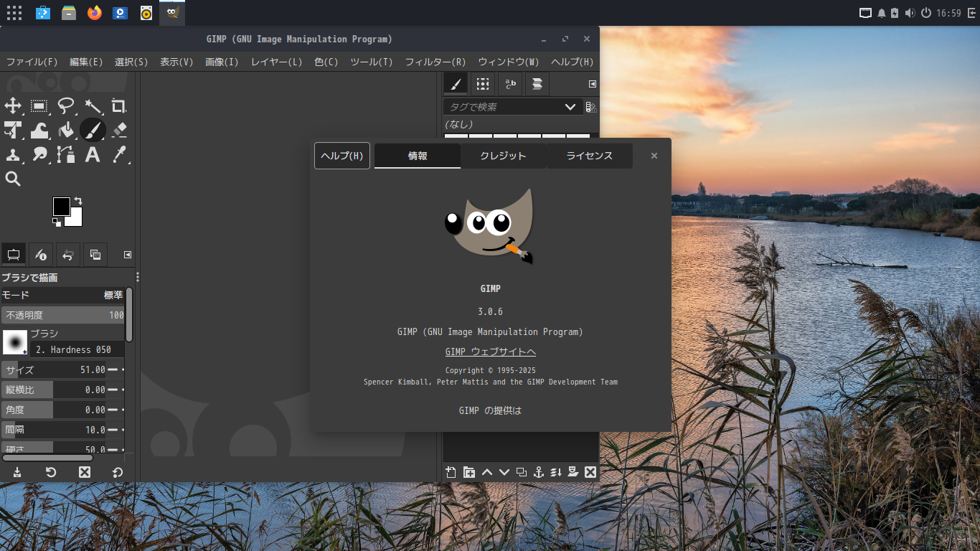Viewport: 980px width, 551px height.
Task: Open the モード dropdown showing 標準
Action: coord(63,295)
